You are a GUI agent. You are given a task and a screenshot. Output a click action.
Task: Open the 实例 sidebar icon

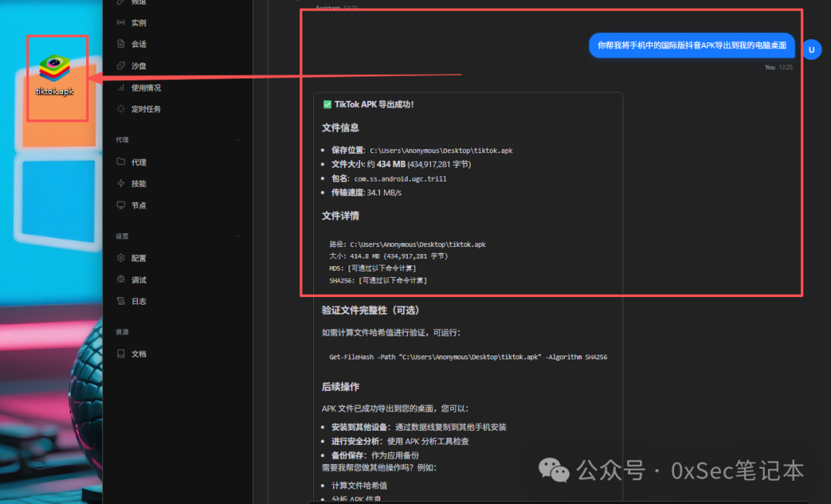click(x=121, y=23)
